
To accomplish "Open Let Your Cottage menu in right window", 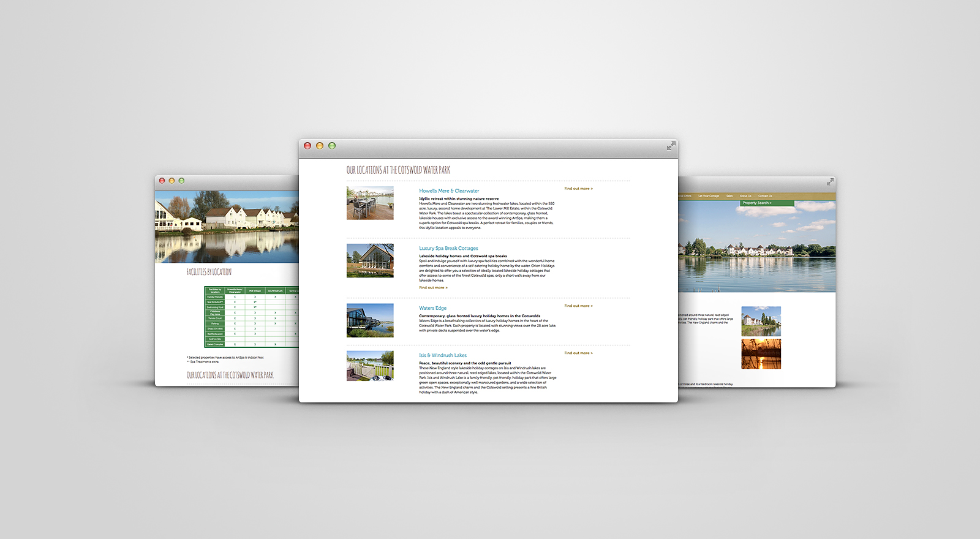I will (x=709, y=196).
